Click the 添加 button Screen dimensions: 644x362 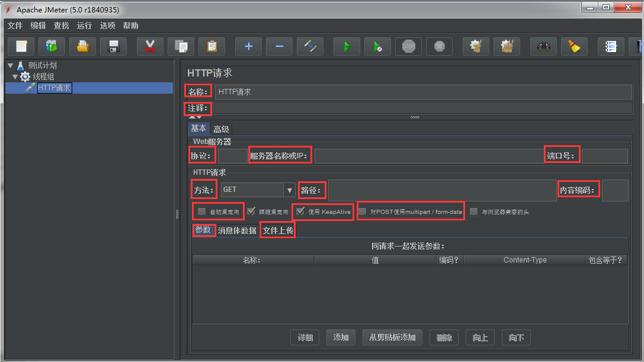[x=341, y=337]
